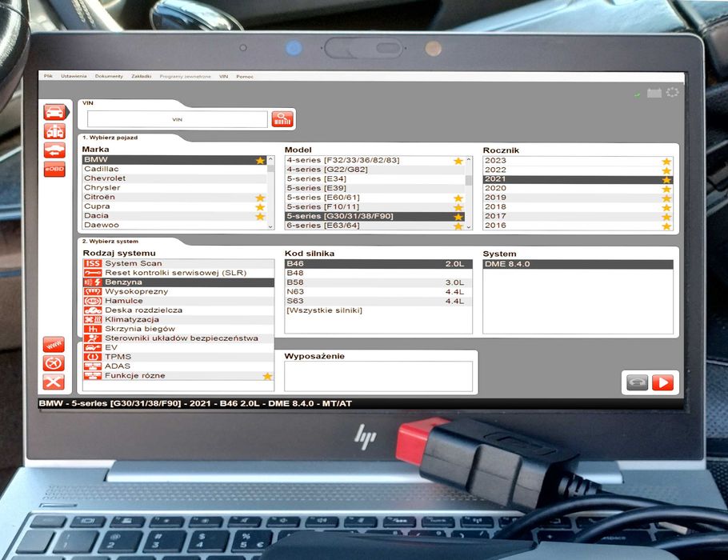Select the ADAS icon
This screenshot has width=728, height=560.
(x=93, y=366)
